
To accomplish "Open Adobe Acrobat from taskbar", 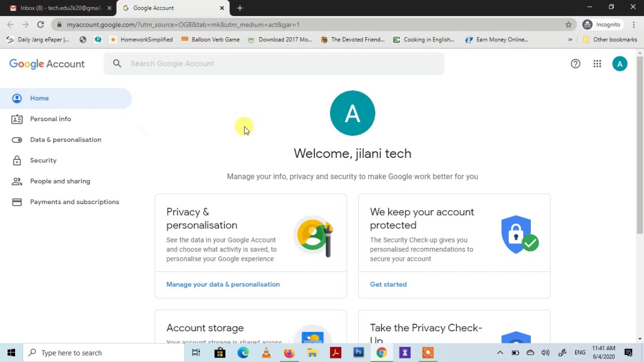I will pyautogui.click(x=336, y=353).
